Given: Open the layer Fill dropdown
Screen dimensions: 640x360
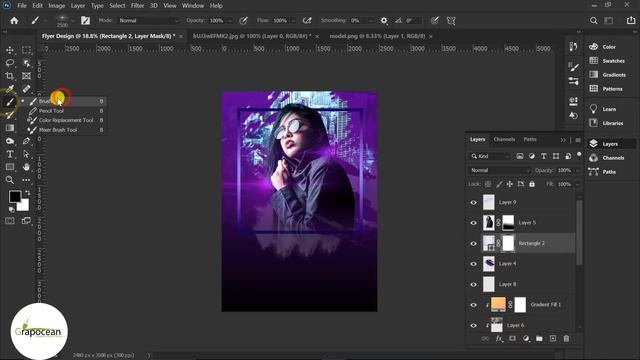Looking at the screenshot, I should click(x=578, y=184).
